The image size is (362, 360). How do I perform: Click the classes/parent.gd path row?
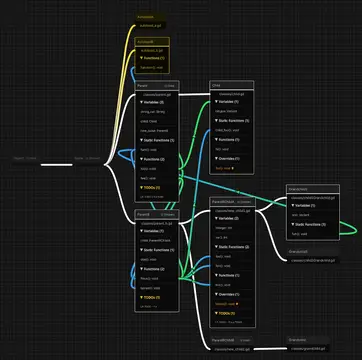tap(157, 94)
